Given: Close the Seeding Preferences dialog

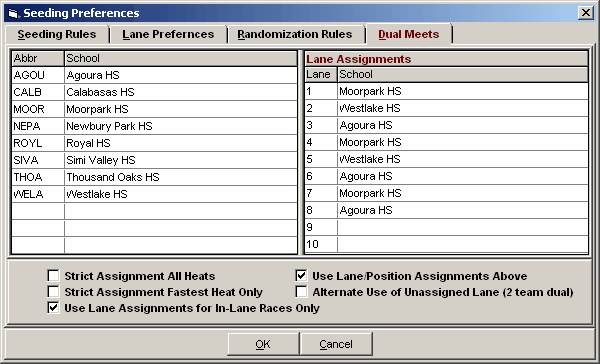Looking at the screenshot, I should (x=586, y=13).
